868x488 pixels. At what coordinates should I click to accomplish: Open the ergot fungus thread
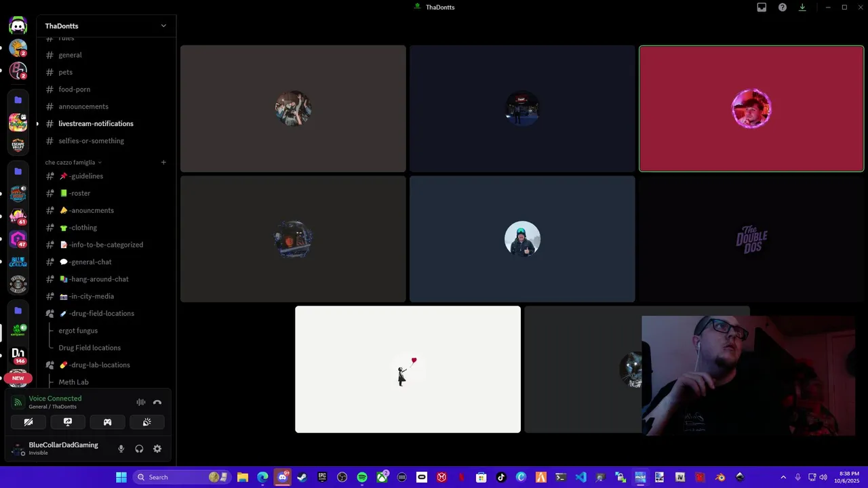click(78, 331)
